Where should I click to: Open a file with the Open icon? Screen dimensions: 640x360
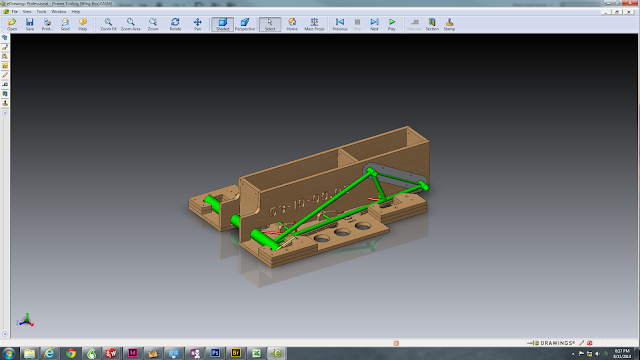[12, 24]
